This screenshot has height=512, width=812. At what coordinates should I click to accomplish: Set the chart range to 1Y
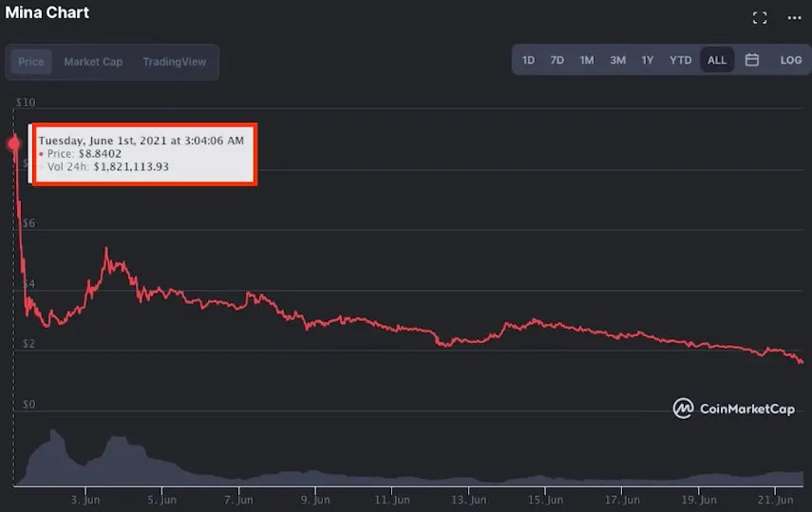pyautogui.click(x=647, y=60)
